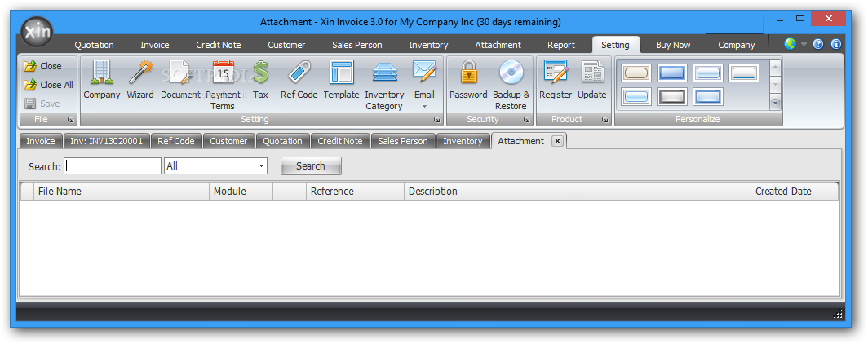Switch to the Invoice document tab
The width and height of the screenshot is (868, 344).
pos(41,141)
